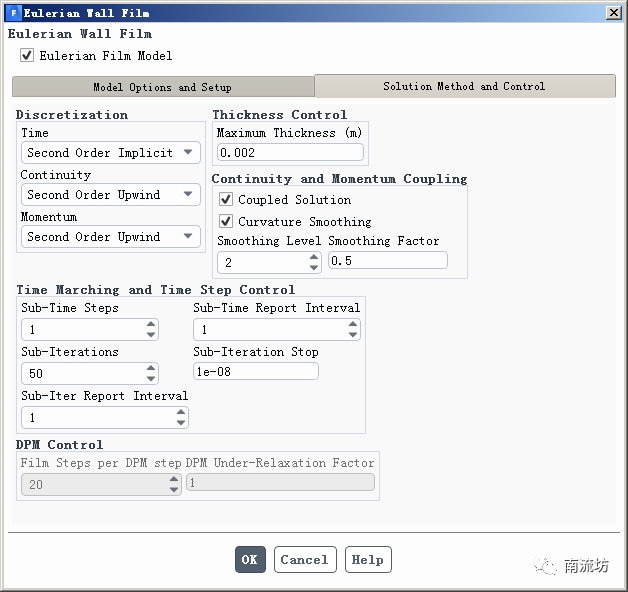Viewport: 628px width, 592px height.
Task: Click the Maximum Thickness input field
Action: 290,152
